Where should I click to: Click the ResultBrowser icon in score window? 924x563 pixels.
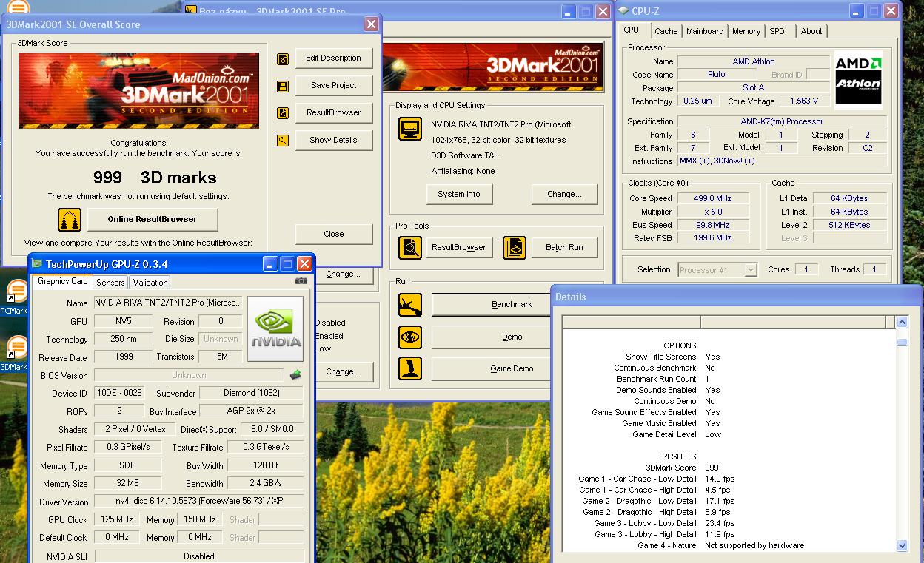pyautogui.click(x=283, y=113)
